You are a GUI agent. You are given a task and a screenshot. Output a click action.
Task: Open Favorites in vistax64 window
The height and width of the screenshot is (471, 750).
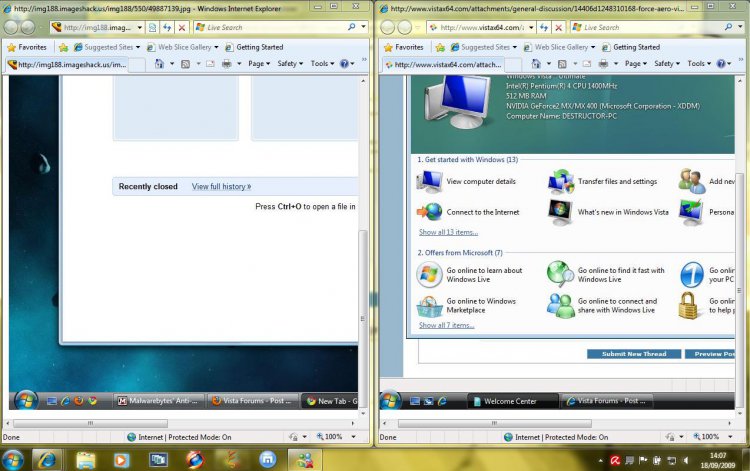404,47
